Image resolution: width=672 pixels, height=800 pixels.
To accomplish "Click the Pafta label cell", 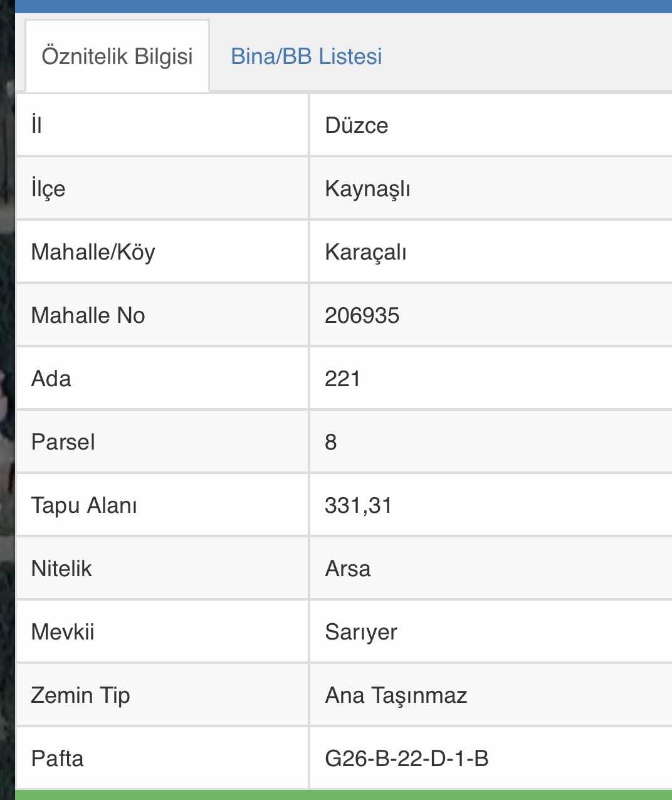I will click(57, 759).
